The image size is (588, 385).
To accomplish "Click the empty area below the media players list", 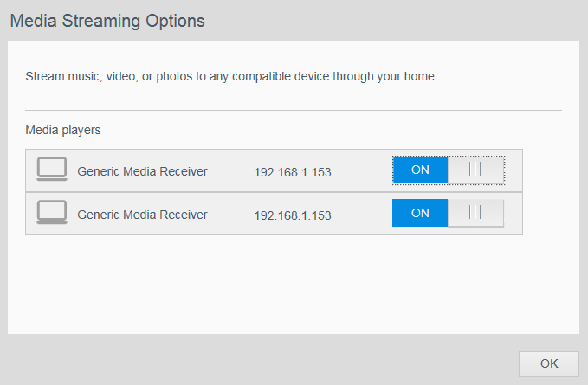I will click(294, 285).
